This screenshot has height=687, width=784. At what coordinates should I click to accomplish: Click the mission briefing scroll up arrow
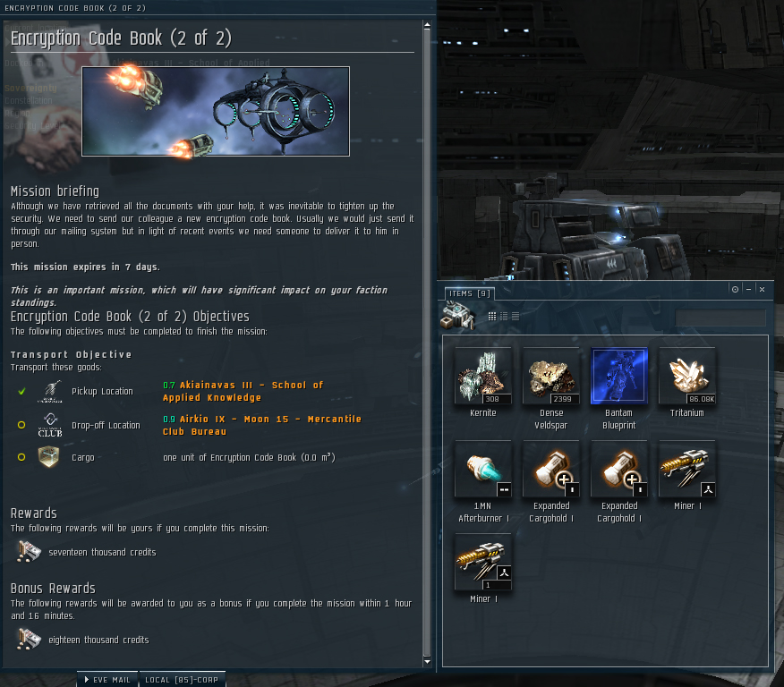[427, 24]
